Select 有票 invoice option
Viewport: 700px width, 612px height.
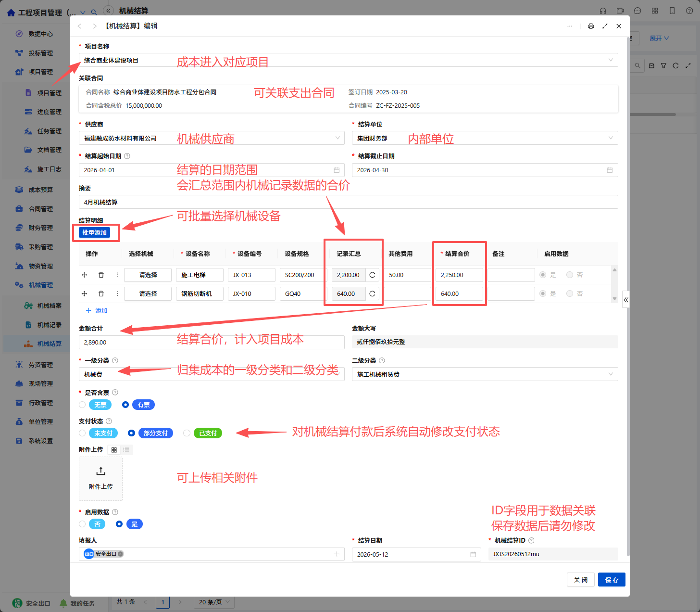(x=143, y=405)
